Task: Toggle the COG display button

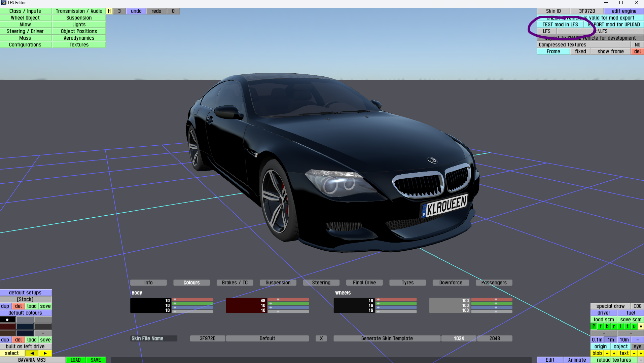Action: (x=638, y=306)
